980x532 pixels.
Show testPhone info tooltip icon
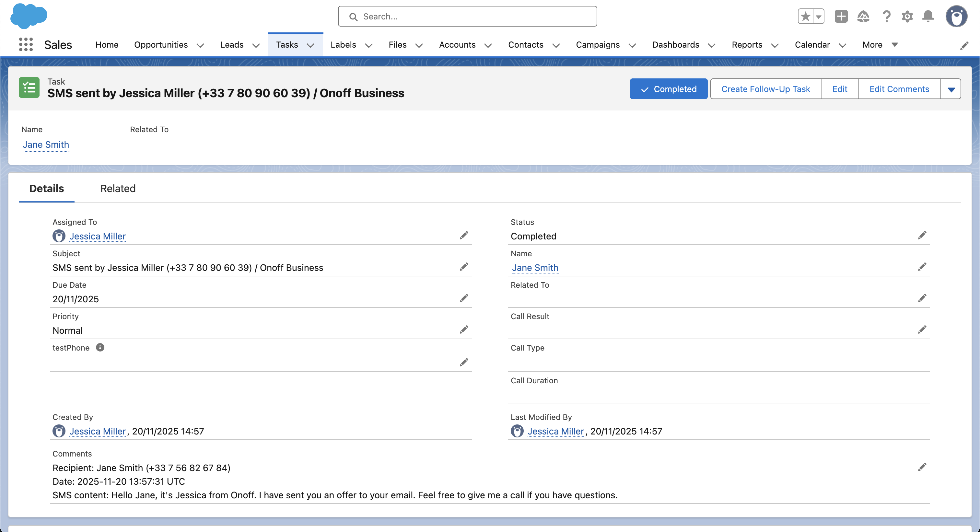click(x=100, y=347)
